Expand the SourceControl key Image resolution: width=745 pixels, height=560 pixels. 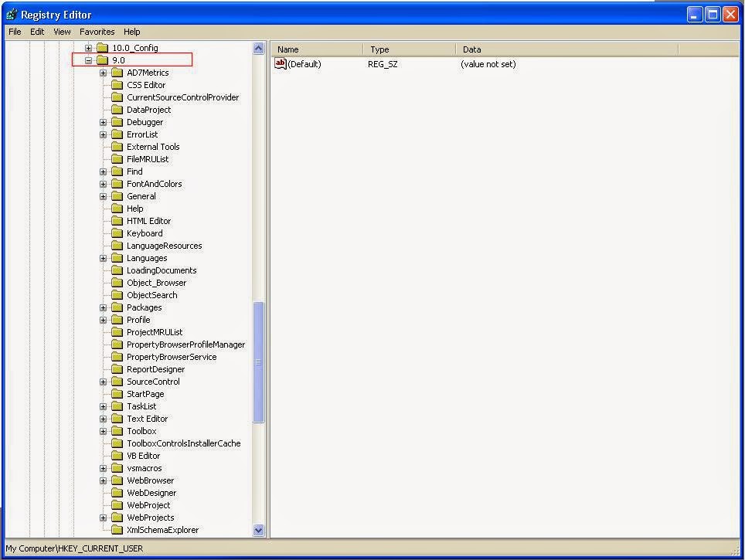click(x=103, y=382)
